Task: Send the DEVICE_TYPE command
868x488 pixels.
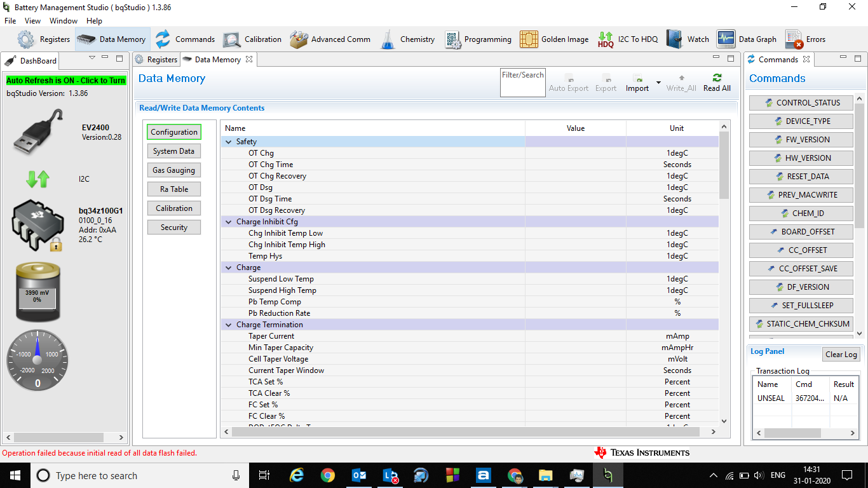Action: point(801,121)
